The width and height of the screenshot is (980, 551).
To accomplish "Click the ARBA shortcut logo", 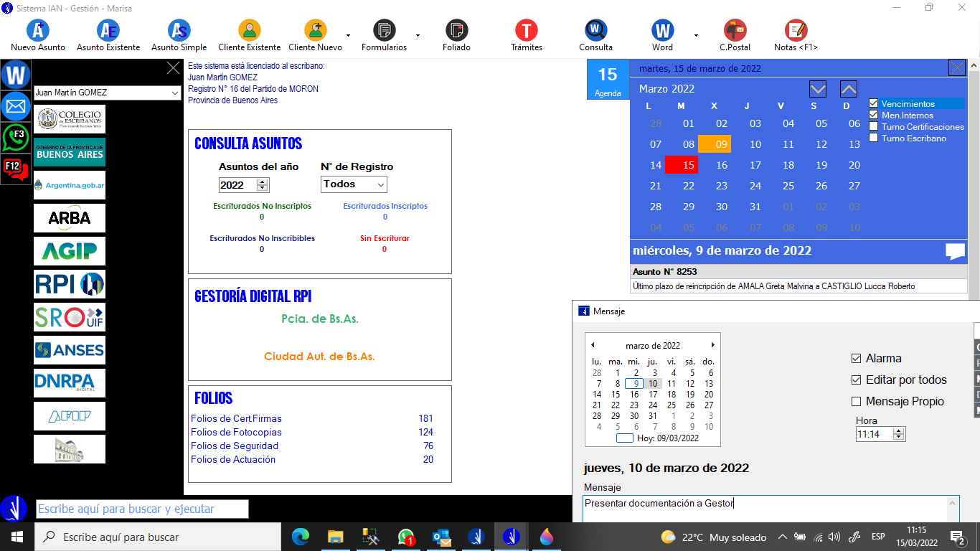I will tap(70, 218).
